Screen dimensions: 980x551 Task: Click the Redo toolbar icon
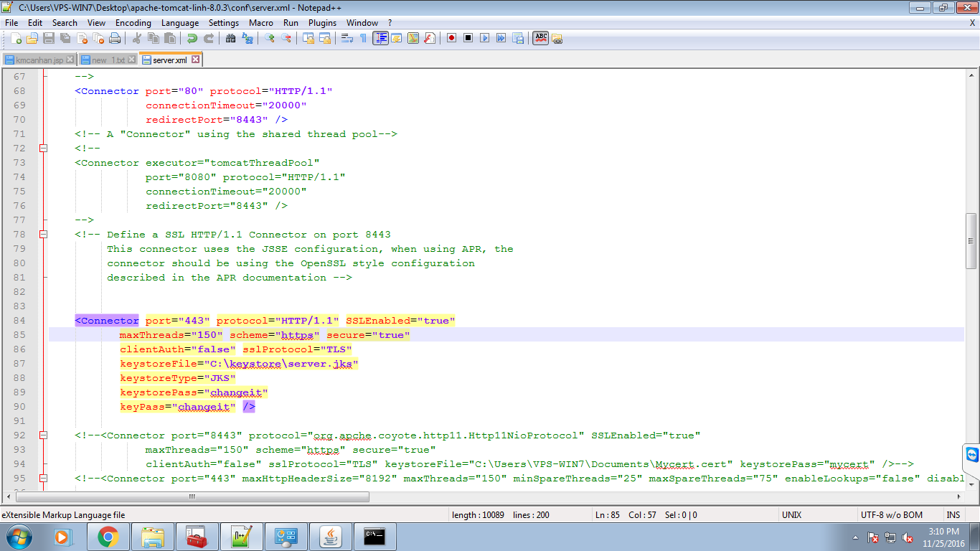click(x=209, y=38)
